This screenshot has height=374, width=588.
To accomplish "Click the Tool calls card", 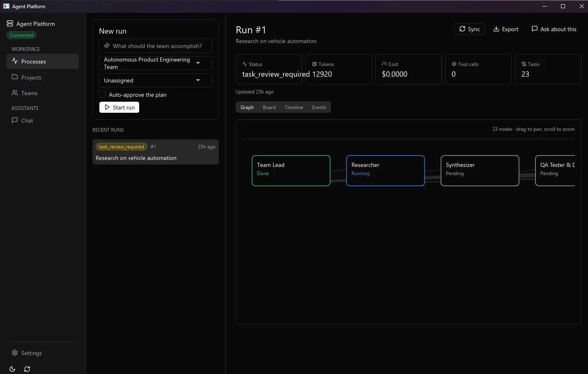I will click(478, 70).
